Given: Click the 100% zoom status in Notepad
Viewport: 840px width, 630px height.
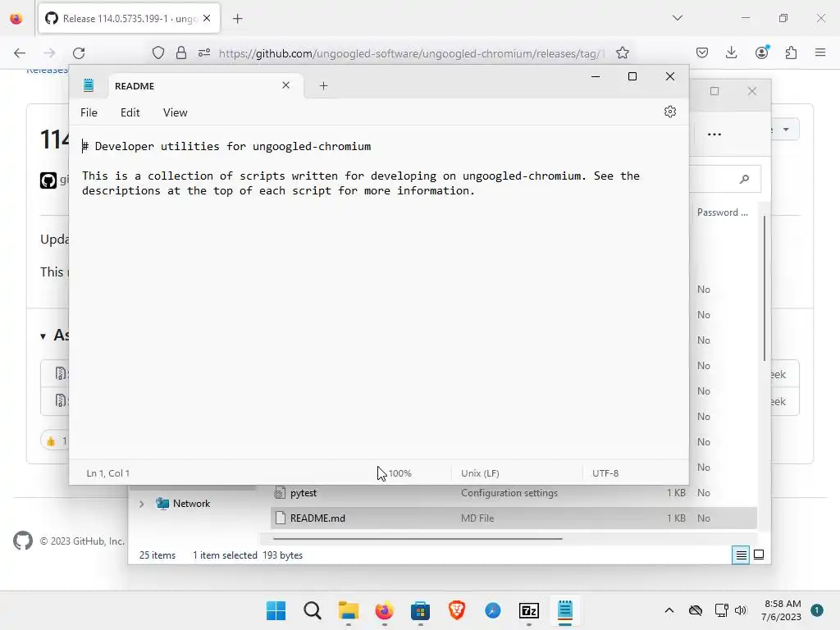Looking at the screenshot, I should coord(399,473).
